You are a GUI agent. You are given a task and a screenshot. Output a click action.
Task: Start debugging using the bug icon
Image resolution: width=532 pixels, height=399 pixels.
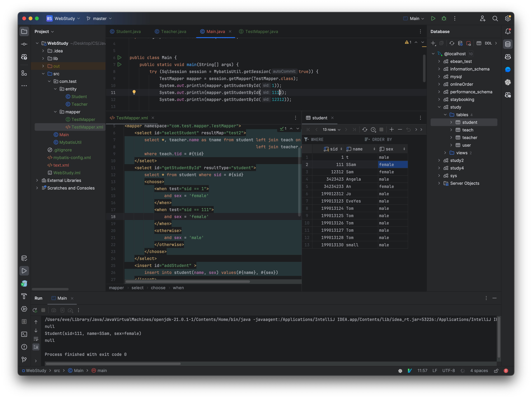point(444,19)
